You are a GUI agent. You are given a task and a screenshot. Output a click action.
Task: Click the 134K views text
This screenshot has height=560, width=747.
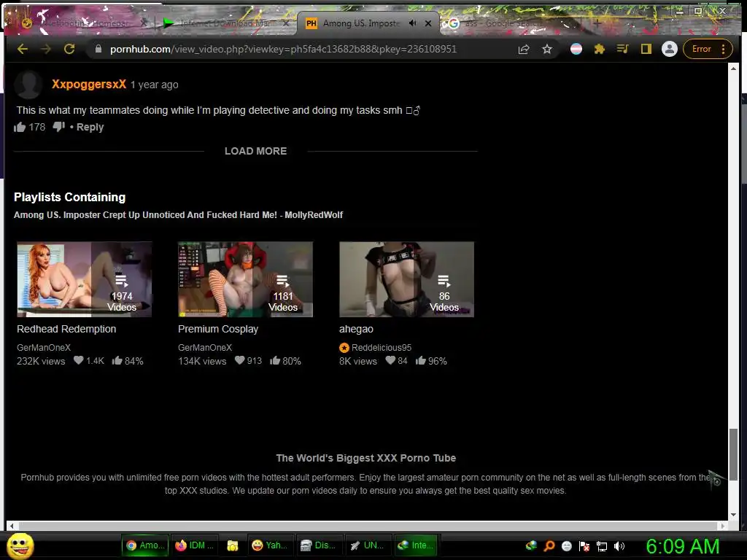tap(202, 361)
